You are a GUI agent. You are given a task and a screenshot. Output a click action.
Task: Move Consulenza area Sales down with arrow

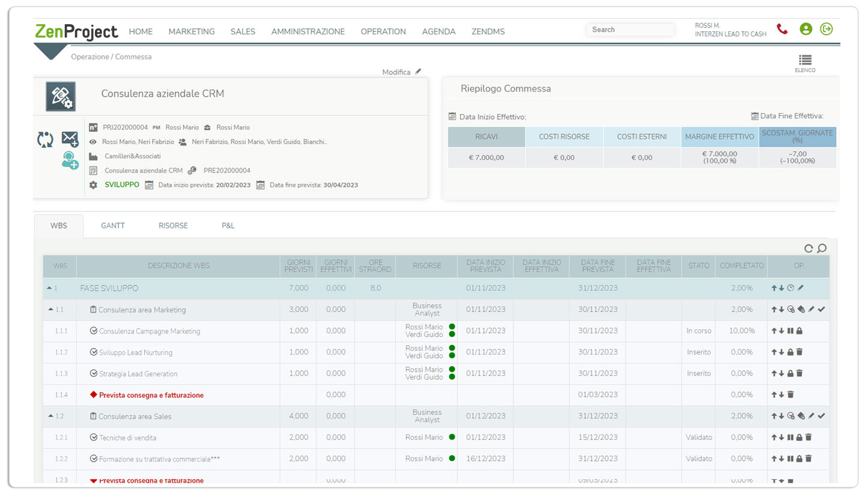(782, 416)
